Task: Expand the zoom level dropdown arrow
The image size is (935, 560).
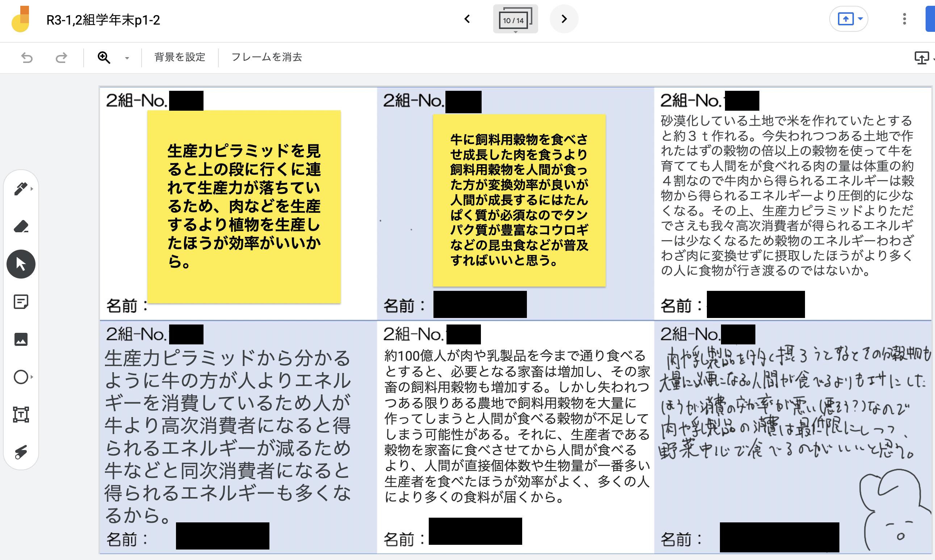Action: (x=127, y=58)
